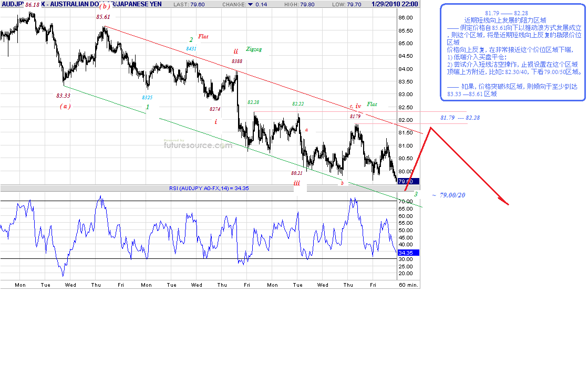The image size is (588, 376).
Task: Select the red iii wave label
Action: [x=297, y=183]
